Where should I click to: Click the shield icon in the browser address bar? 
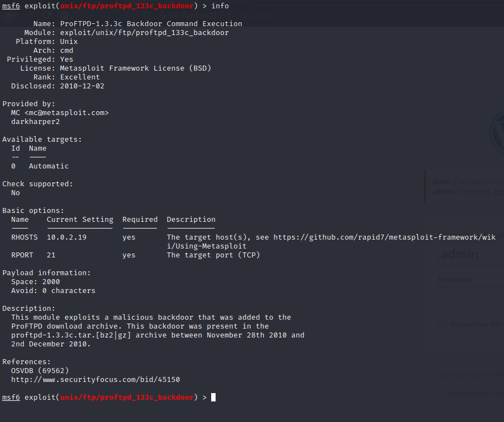tap(147, 15)
